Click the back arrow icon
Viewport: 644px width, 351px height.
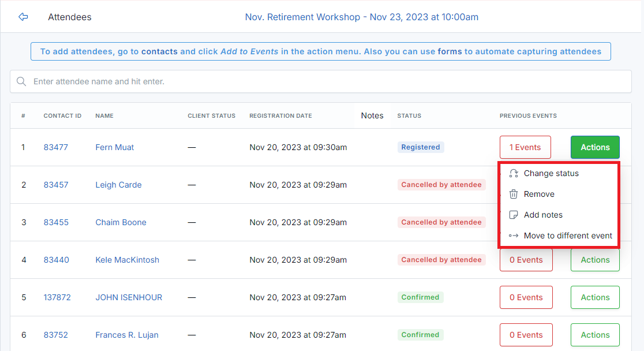(x=23, y=17)
